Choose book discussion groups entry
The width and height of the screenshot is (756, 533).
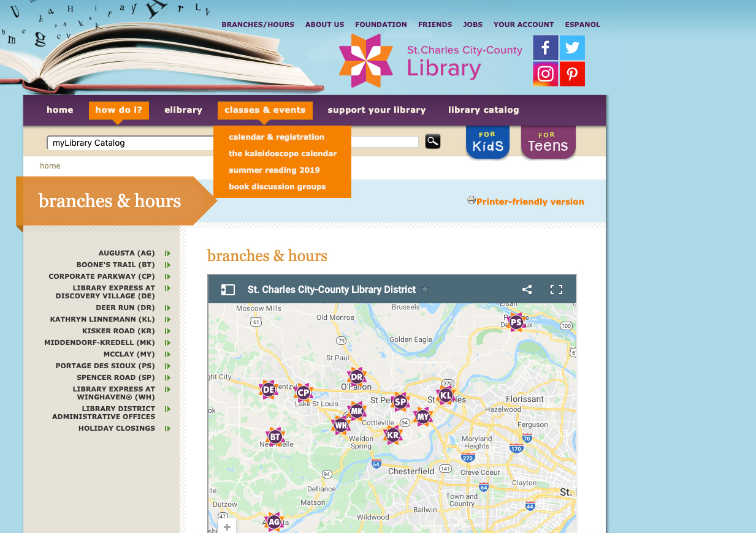pos(277,186)
